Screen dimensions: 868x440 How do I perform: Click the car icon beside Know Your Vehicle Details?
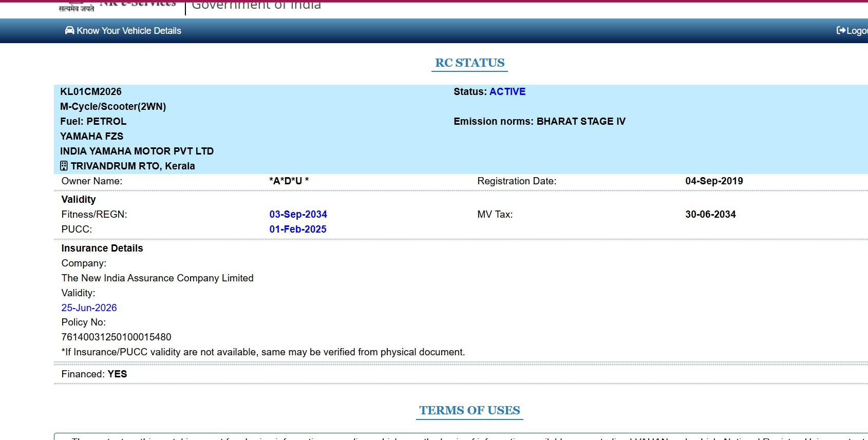pyautogui.click(x=69, y=30)
